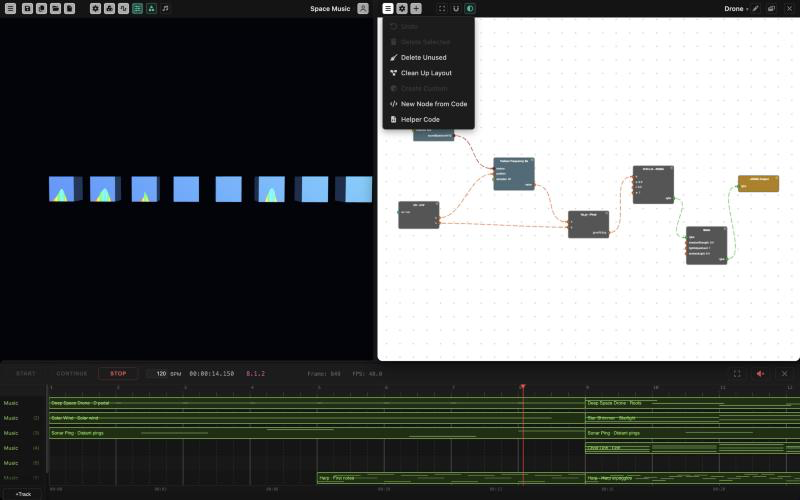Image resolution: width=800 pixels, height=500 pixels.
Task: Click the 00:00:14.150 timecode display
Action: coord(212,373)
